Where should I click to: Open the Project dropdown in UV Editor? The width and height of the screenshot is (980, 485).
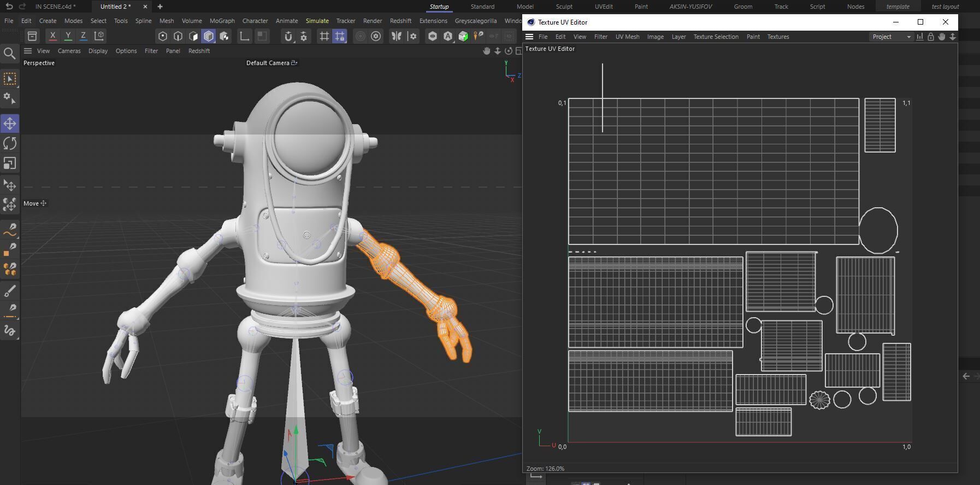(x=892, y=37)
